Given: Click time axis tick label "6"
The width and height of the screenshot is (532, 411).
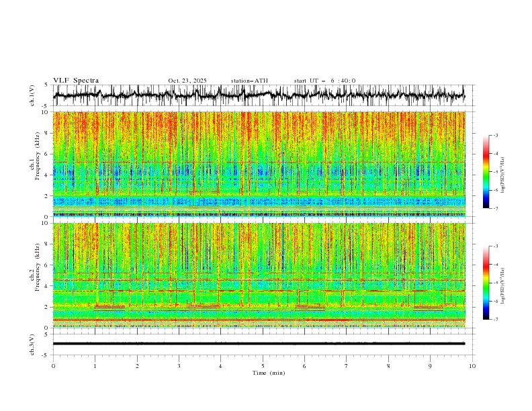Looking at the screenshot, I should 304,366.
